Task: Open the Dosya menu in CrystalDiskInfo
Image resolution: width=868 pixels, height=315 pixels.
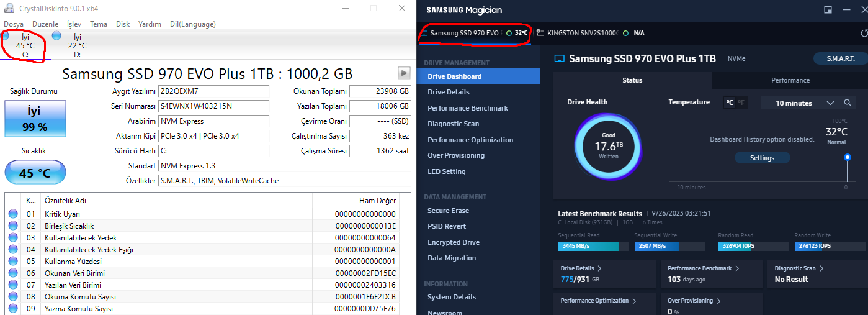Action: pos(14,24)
